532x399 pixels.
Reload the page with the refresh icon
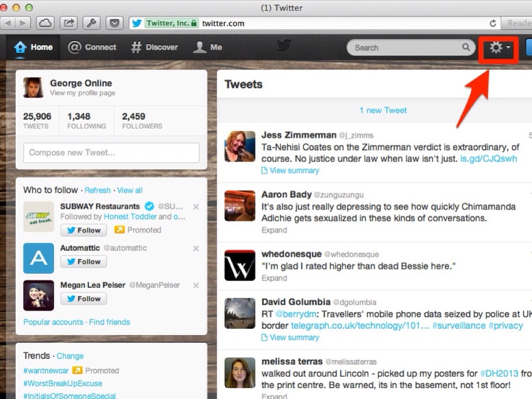[x=493, y=23]
